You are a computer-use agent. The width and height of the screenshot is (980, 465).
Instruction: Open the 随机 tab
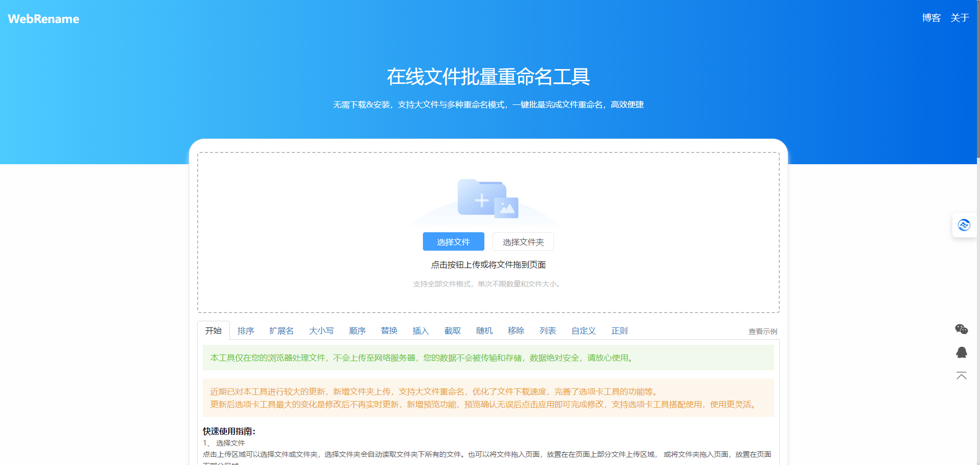tap(484, 330)
